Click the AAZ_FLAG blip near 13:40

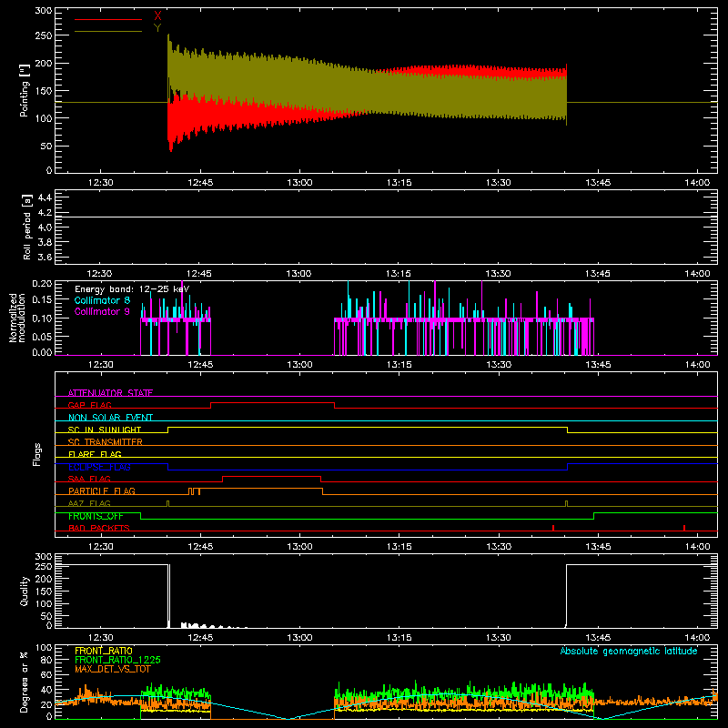click(x=566, y=503)
